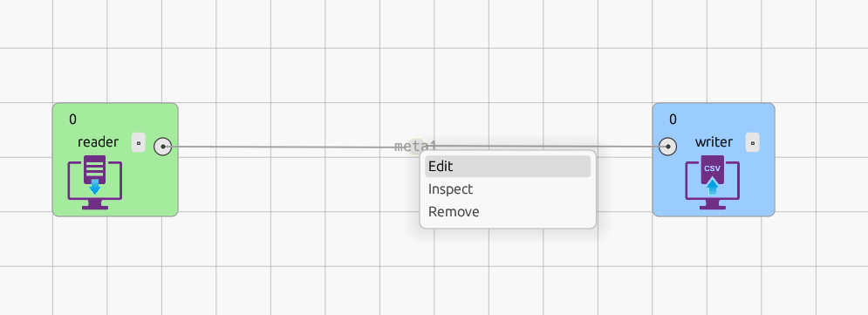Toggle the small square button on reader node
Viewport: 868px width, 315px height.
point(139,142)
